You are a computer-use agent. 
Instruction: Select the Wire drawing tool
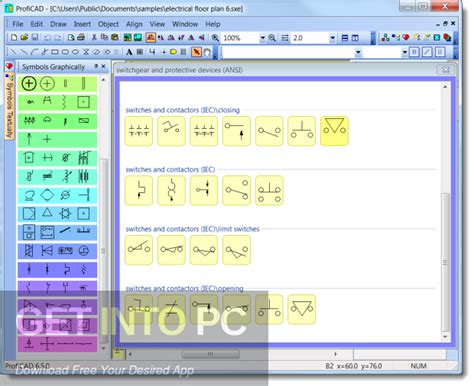tap(152, 52)
